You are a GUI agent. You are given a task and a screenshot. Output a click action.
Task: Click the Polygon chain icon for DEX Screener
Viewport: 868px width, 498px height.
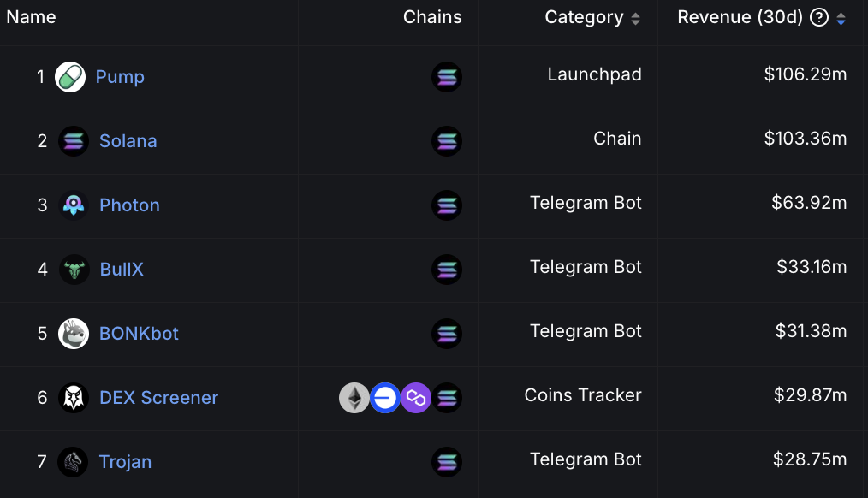pos(416,398)
